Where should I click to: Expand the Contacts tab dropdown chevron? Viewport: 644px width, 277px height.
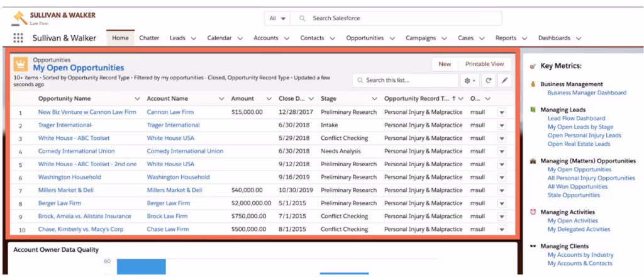pyautogui.click(x=332, y=38)
